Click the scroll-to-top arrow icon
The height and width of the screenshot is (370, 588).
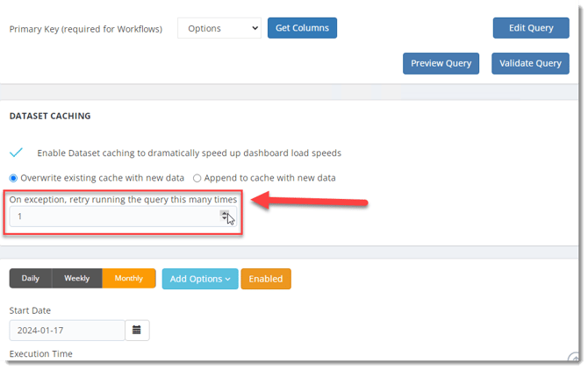(574, 357)
